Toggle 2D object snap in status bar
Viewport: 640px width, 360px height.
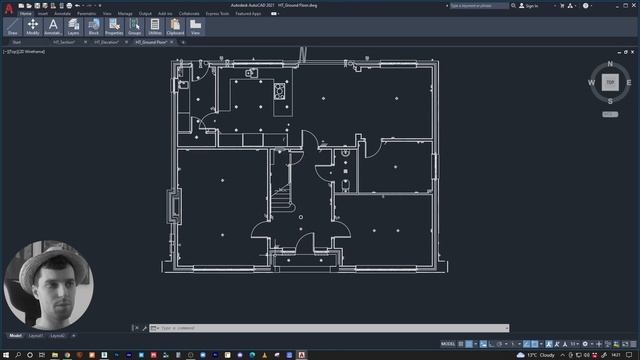pyautogui.click(x=535, y=344)
